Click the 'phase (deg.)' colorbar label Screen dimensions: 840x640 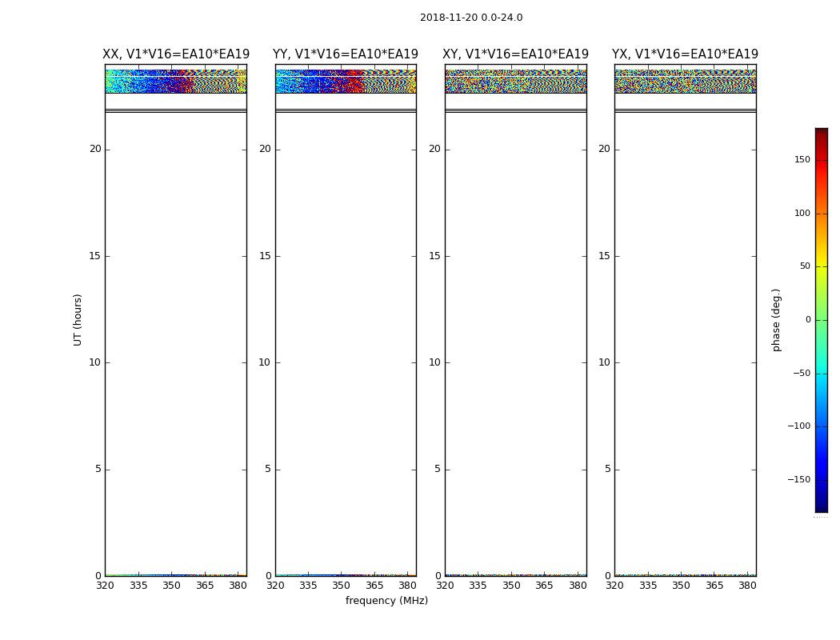pyautogui.click(x=776, y=320)
